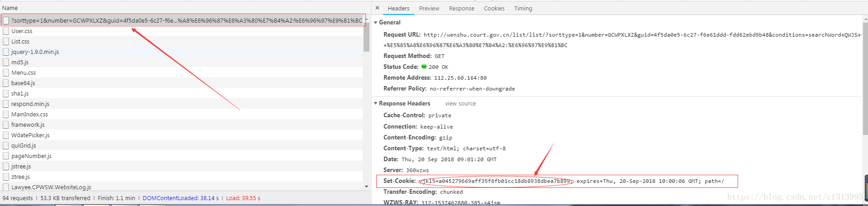This screenshot has width=868, height=206.
Task: Select the User.css request
Action: point(182,31)
